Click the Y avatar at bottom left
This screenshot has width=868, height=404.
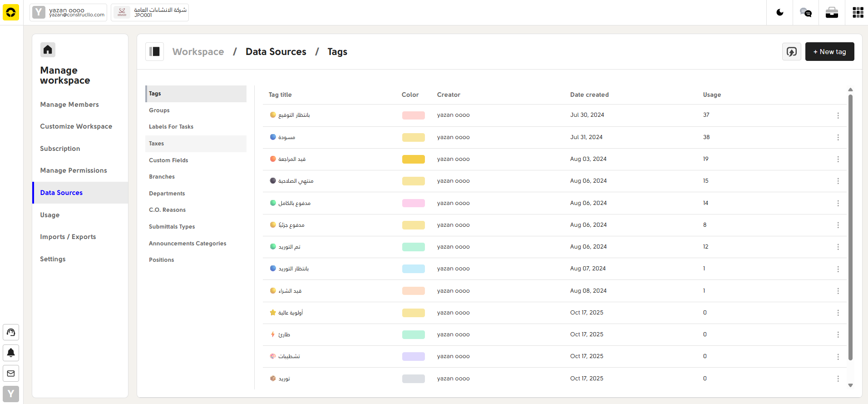click(11, 394)
